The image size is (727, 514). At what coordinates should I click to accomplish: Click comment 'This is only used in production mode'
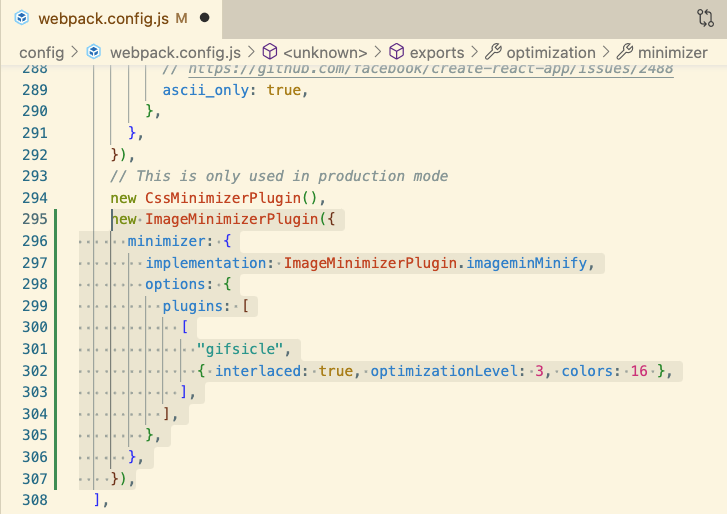click(279, 176)
